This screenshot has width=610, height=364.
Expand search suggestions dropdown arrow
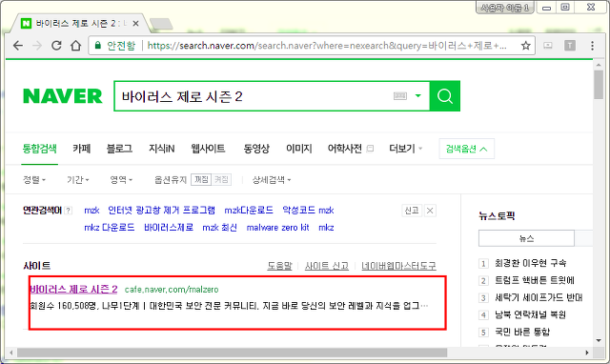[x=418, y=95]
